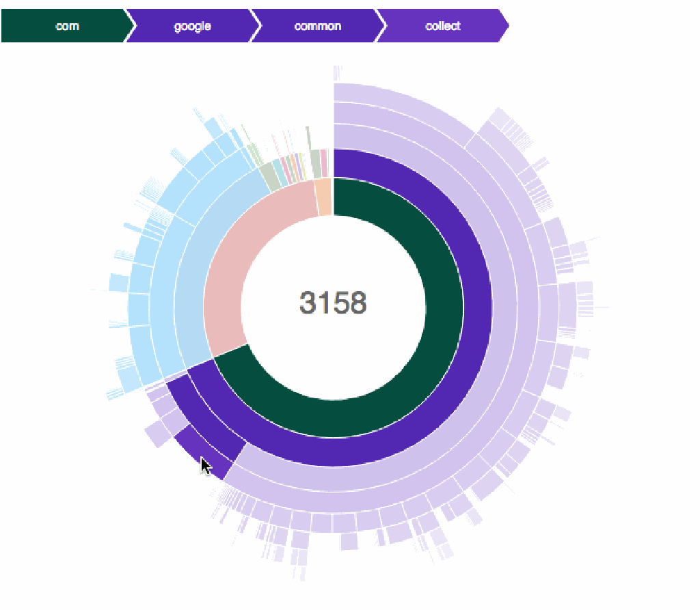
Task: Select the small peach innermost ring segment
Action: [x=324, y=197]
